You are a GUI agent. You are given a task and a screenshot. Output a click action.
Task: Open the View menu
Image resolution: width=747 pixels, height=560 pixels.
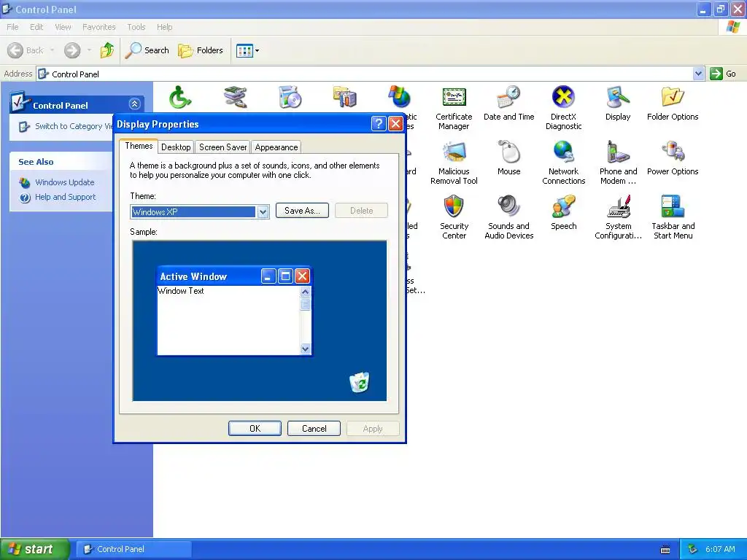coord(63,27)
